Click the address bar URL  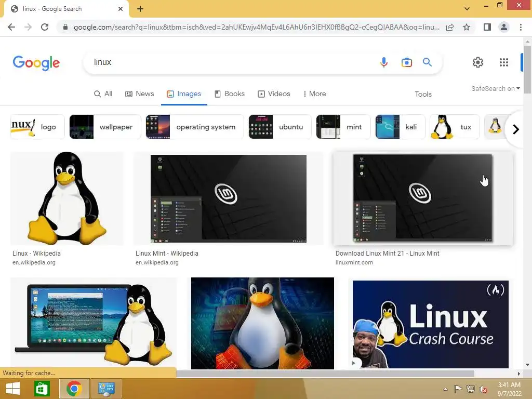point(257,27)
